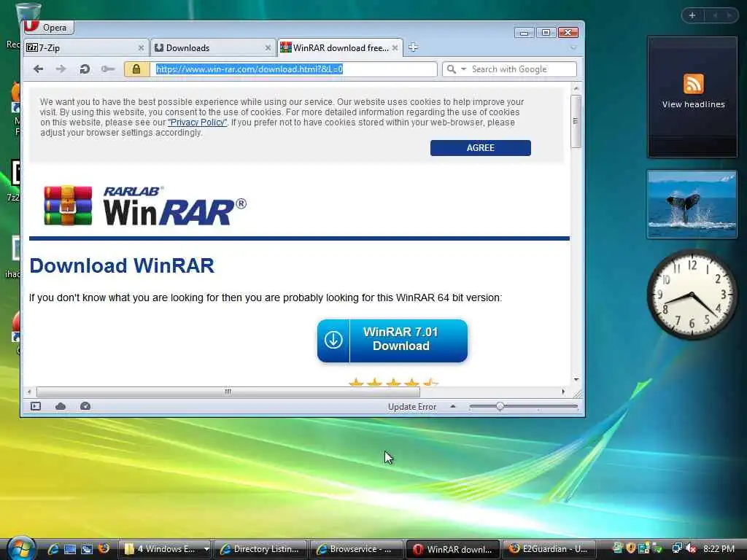Click the secure padlock badge

(136, 69)
